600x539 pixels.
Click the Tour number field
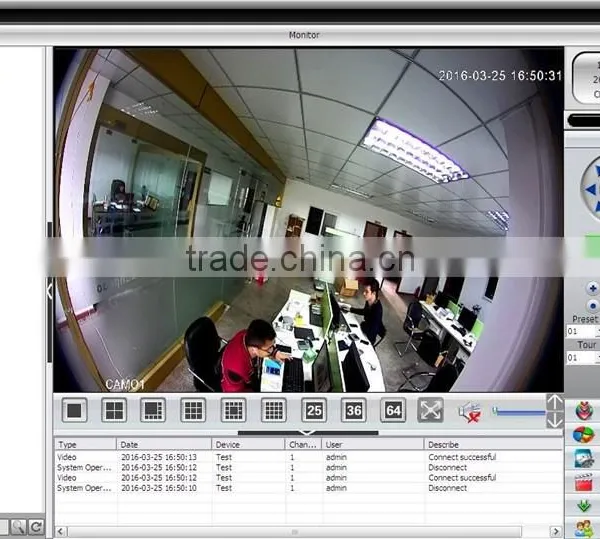click(x=583, y=358)
